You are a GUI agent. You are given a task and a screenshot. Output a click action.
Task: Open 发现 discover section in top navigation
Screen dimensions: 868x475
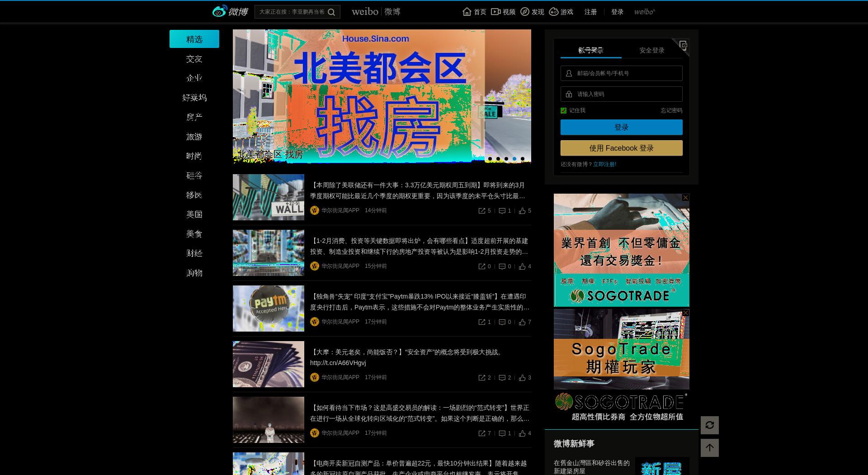532,12
